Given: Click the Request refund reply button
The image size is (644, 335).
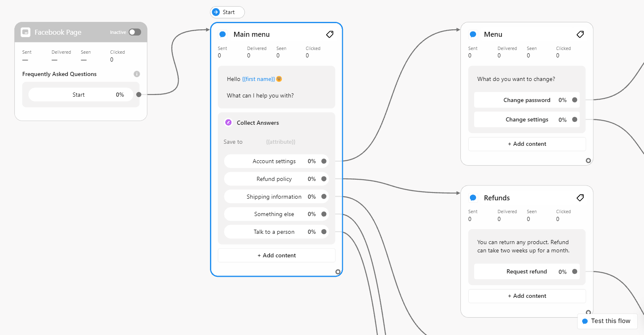Looking at the screenshot, I should pos(527,271).
